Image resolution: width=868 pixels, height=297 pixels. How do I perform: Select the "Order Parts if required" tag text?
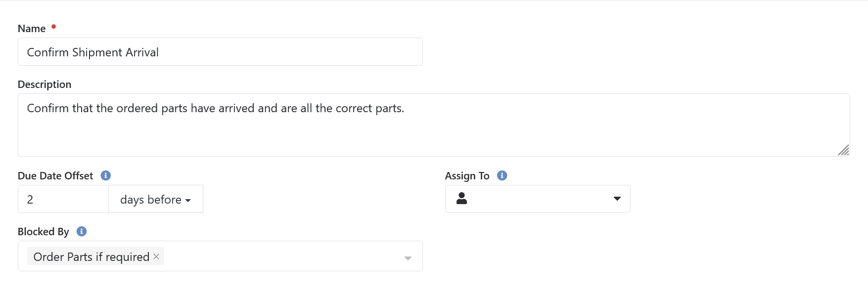tap(91, 257)
